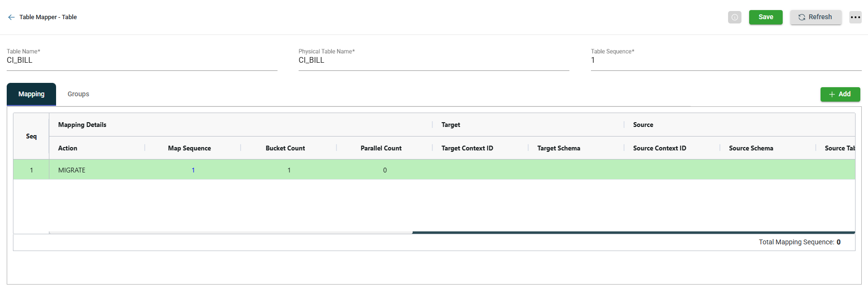Click the horizontal scrollbar under the grid
The image size is (868, 286).
click(x=633, y=233)
